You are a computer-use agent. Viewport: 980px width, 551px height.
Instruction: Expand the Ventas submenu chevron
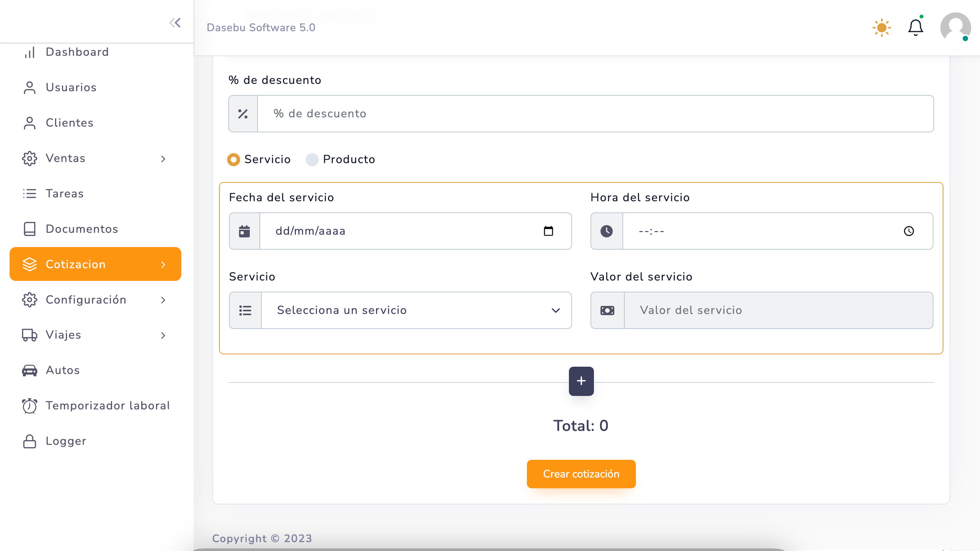click(x=163, y=159)
